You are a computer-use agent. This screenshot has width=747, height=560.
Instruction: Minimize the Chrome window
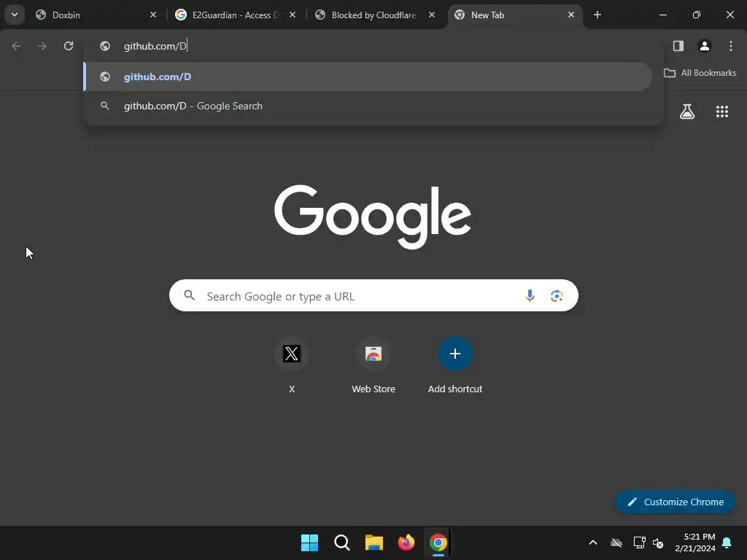click(x=662, y=15)
